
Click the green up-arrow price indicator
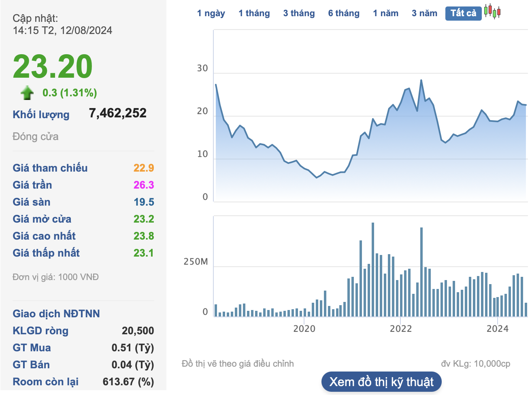point(27,93)
